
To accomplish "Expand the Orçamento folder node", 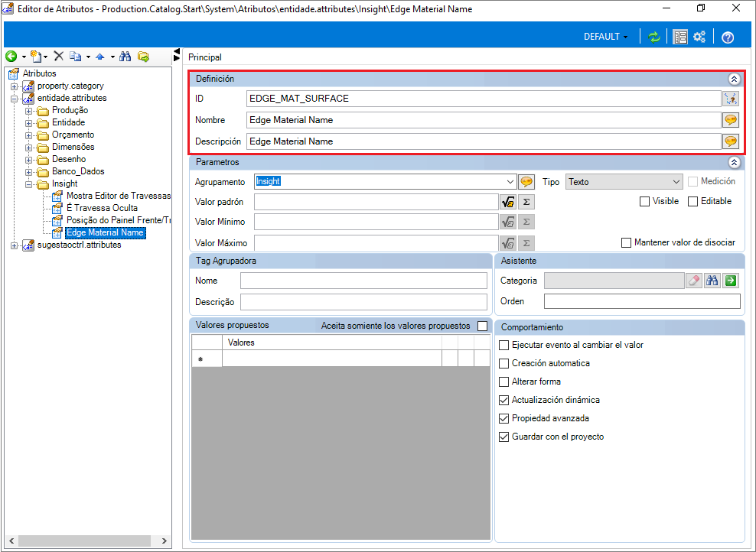I will pos(28,136).
